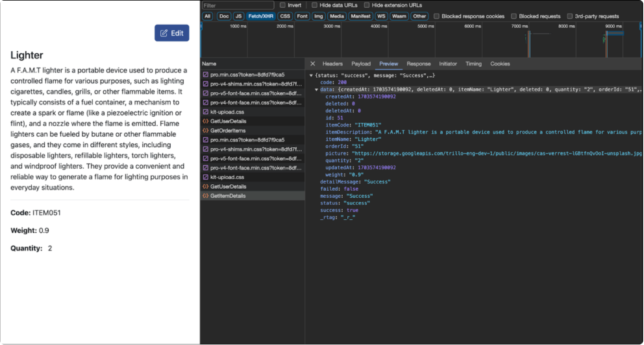
Task: Enable 3rd-party requests checkbox
Action: tap(569, 16)
